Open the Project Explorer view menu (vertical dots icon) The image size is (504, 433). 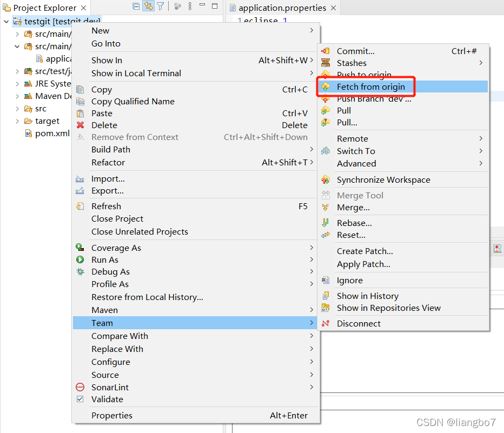[x=190, y=5]
